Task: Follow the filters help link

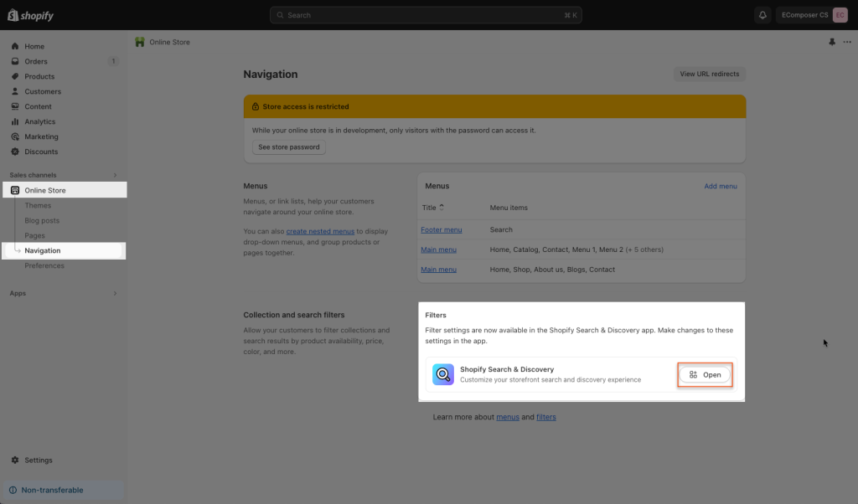Action: click(546, 417)
